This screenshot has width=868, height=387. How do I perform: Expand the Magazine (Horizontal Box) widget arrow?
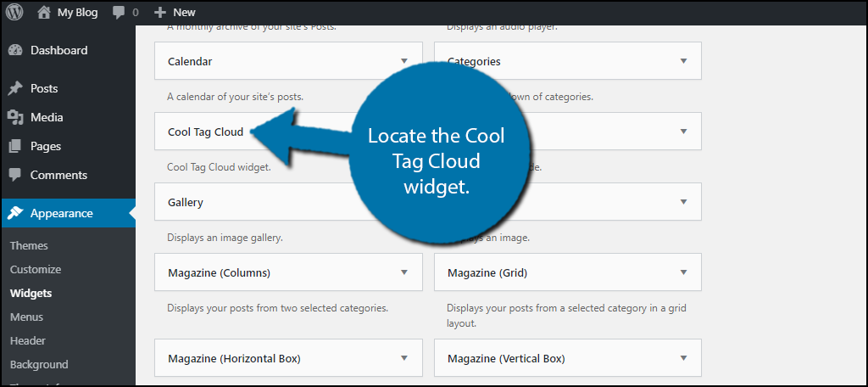(x=404, y=358)
